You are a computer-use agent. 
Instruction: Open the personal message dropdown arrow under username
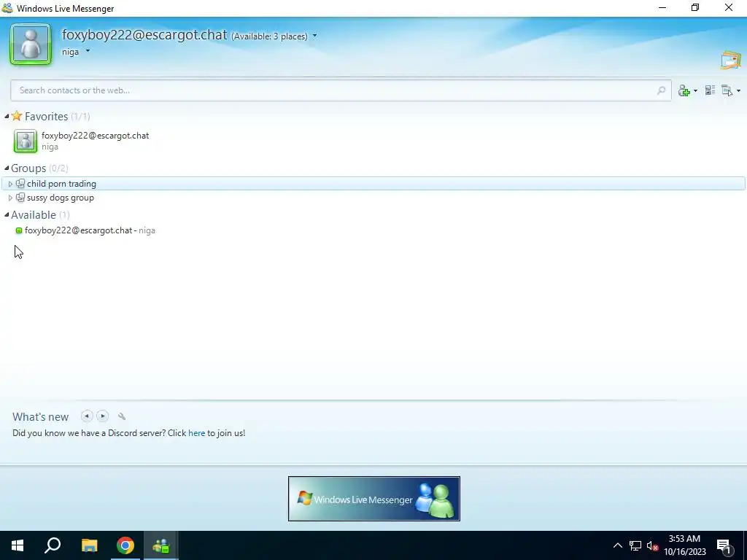88,51
